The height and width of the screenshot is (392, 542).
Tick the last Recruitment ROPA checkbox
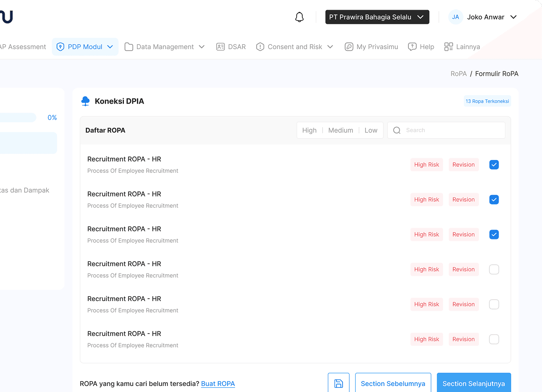pos(494,340)
